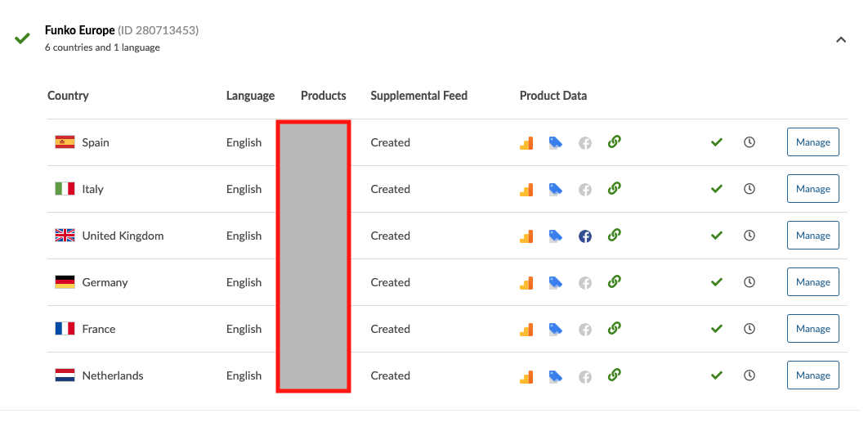Screen dimensions: 868x427
Task: Click the Supplemental Feed column header
Action: pyautogui.click(x=418, y=96)
